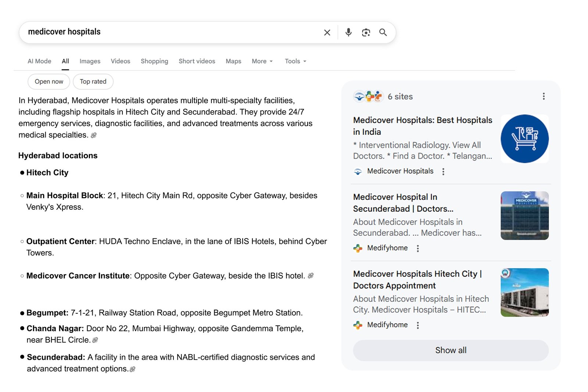This screenshot has width=588, height=392.
Task: Open image search with the camera lens icon
Action: pyautogui.click(x=366, y=32)
